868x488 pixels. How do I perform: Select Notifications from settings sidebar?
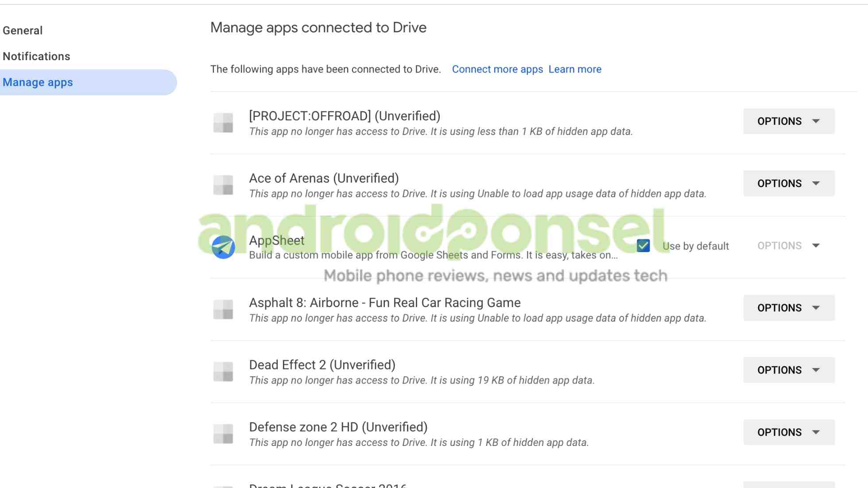click(x=36, y=56)
